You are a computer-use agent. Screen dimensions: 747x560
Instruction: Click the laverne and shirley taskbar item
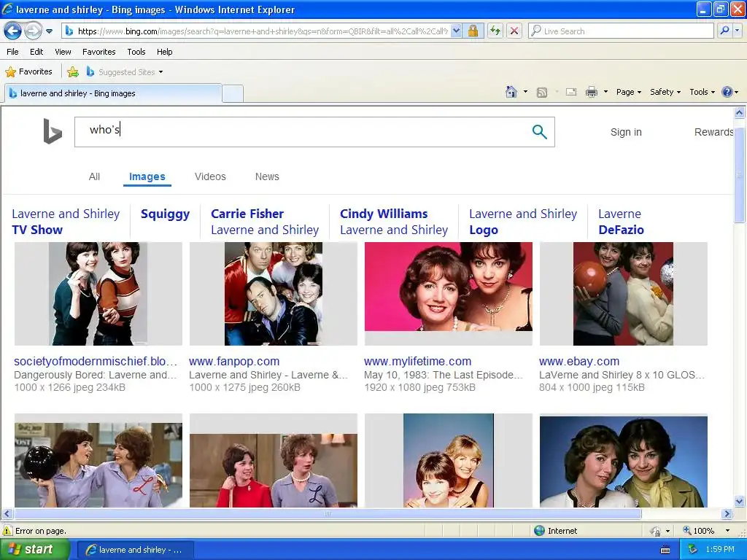pyautogui.click(x=135, y=550)
